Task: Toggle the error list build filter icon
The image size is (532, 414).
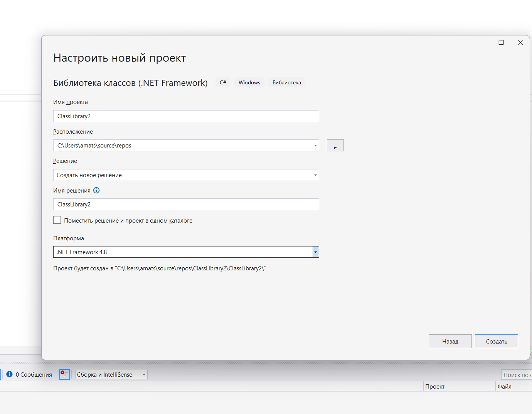Action: [x=64, y=374]
